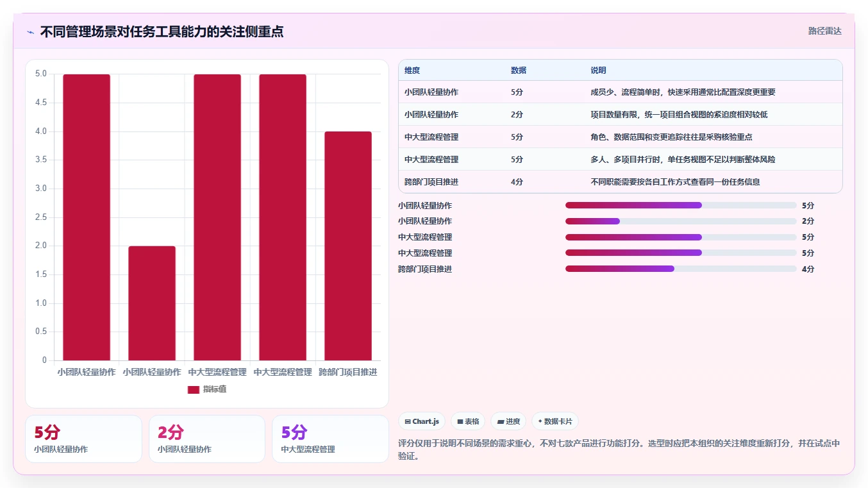The image size is (868, 488).
Task: Click the row 多人、多项目并行时，单任务视图不足以判断整体风险
Action: (x=620, y=160)
